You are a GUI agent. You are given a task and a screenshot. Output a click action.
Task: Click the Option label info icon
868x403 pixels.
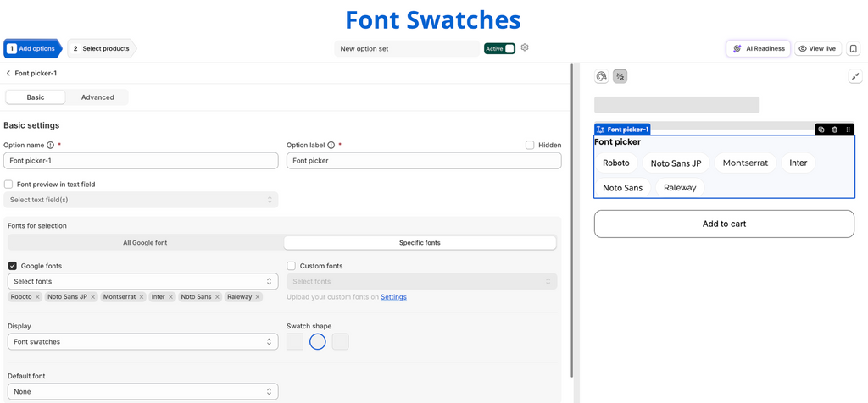(331, 146)
